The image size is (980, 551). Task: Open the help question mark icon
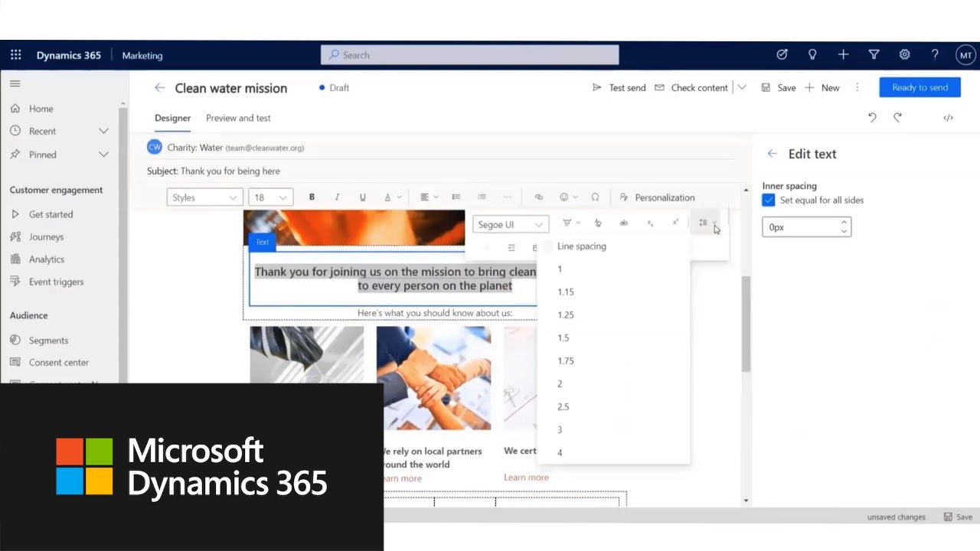pyautogui.click(x=935, y=55)
